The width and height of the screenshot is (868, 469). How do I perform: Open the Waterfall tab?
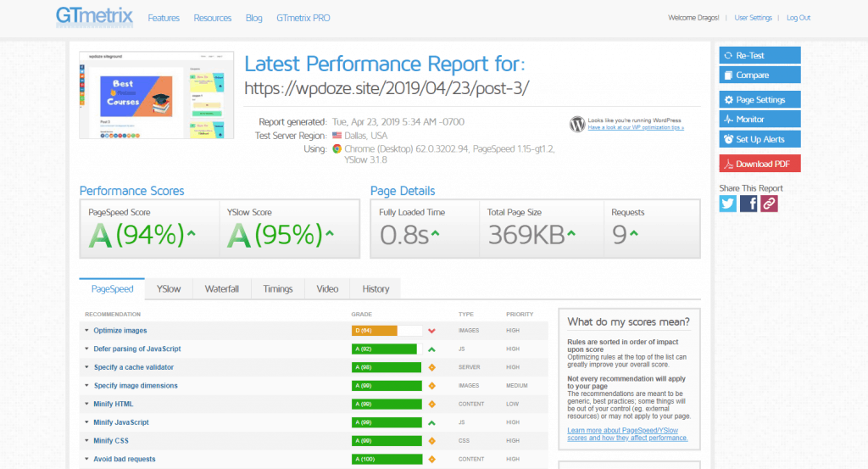[222, 289]
